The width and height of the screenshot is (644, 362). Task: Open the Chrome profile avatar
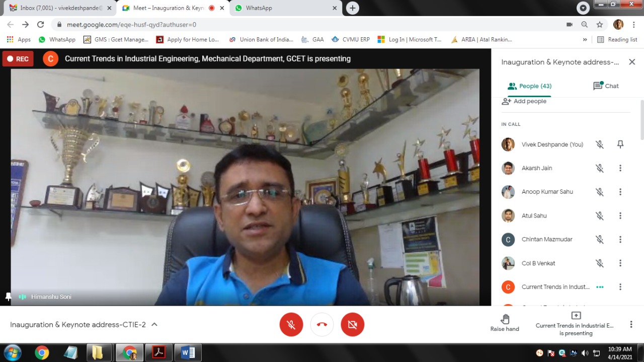click(x=618, y=24)
